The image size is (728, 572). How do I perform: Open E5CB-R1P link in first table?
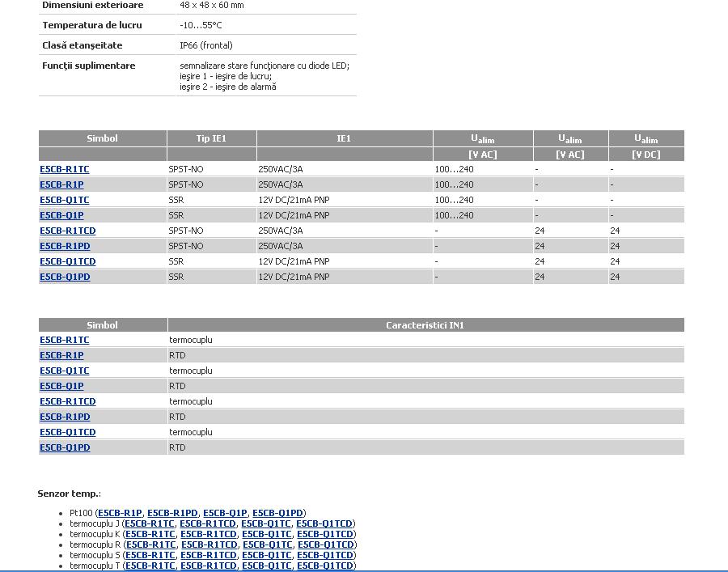(x=61, y=184)
